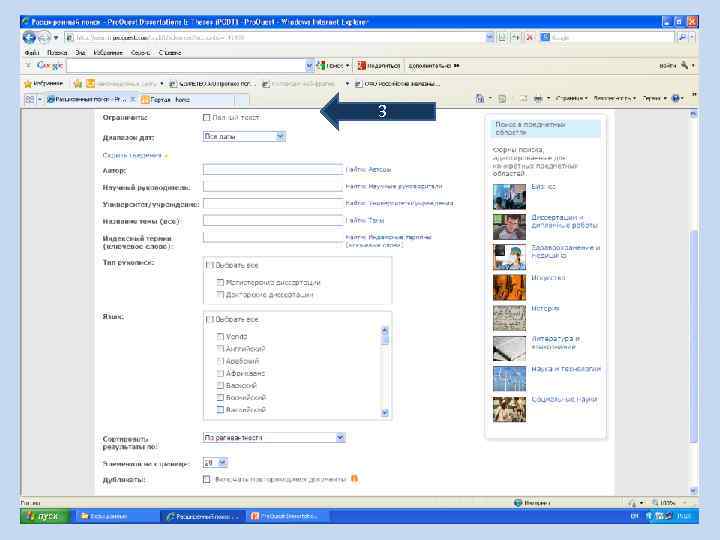The height and width of the screenshot is (540, 720).
Task: Click the orange info icon beside duplicates option
Action: [x=354, y=478]
